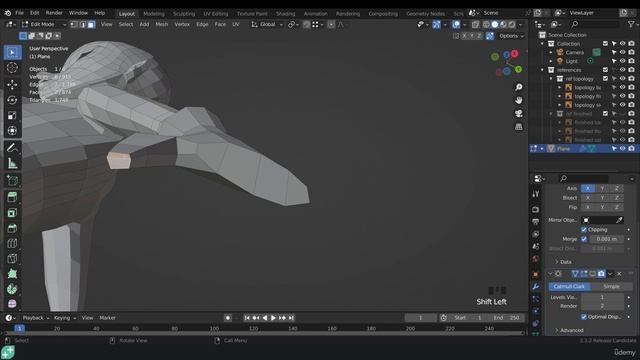Toggle references collection exclude checkbox
Image resolution: width=640 pixels, height=360 pixels.
(605, 70)
